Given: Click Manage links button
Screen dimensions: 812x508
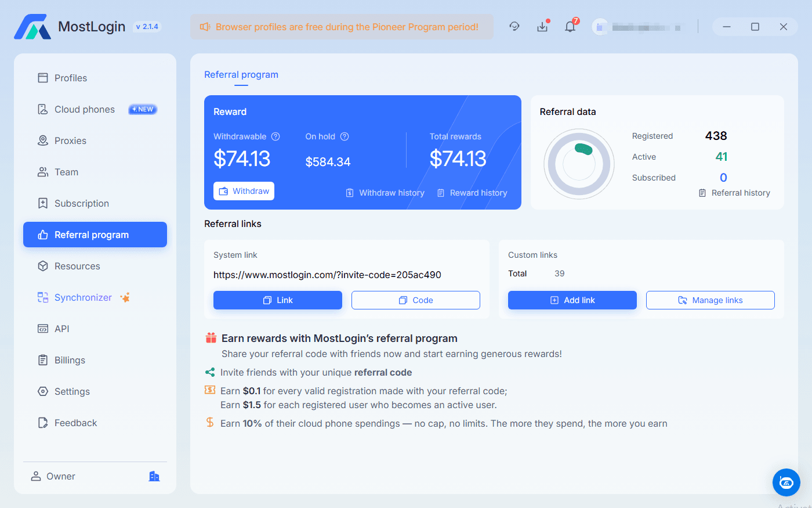Looking at the screenshot, I should (x=710, y=300).
